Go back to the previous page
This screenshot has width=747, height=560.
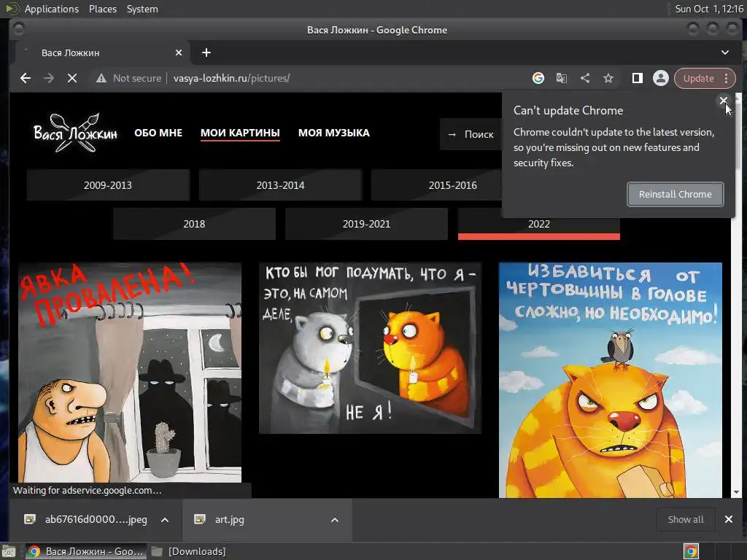pyautogui.click(x=26, y=78)
